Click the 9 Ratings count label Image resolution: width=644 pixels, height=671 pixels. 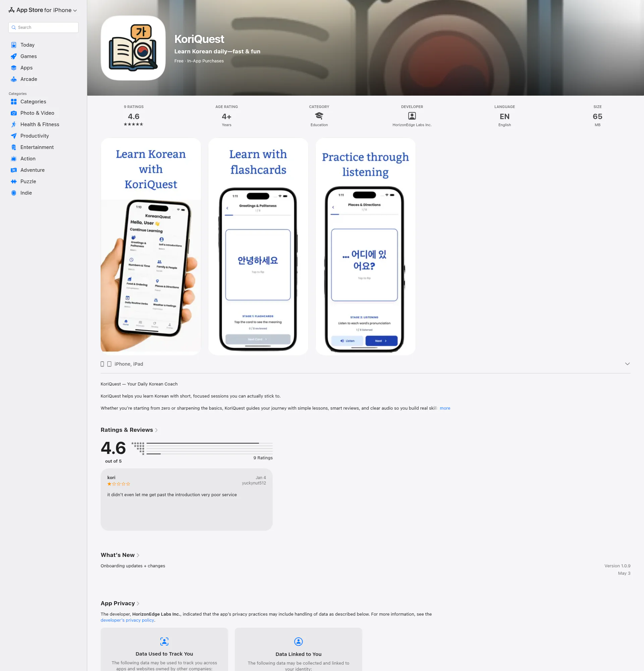pos(263,458)
